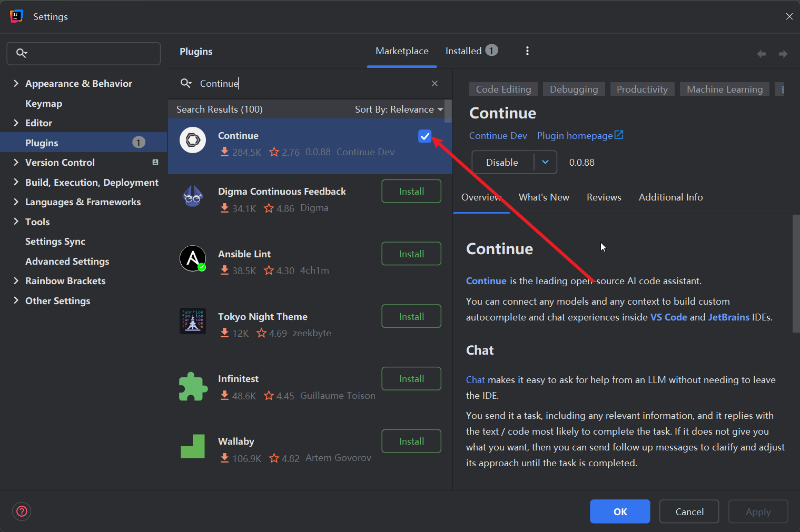800x532 pixels.
Task: Click the Machine Learning tag
Action: 725,89
